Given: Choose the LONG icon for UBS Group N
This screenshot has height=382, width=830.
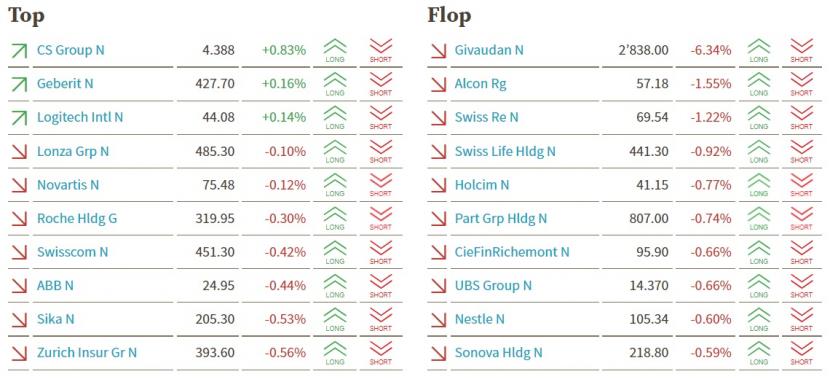Looking at the screenshot, I should pyautogui.click(x=759, y=286).
